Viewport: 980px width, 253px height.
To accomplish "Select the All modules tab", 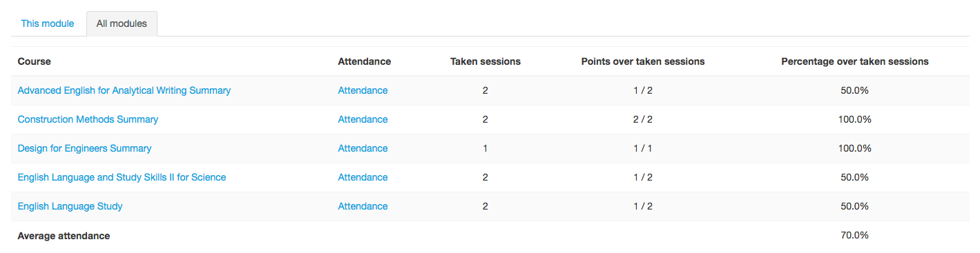I will [x=122, y=23].
